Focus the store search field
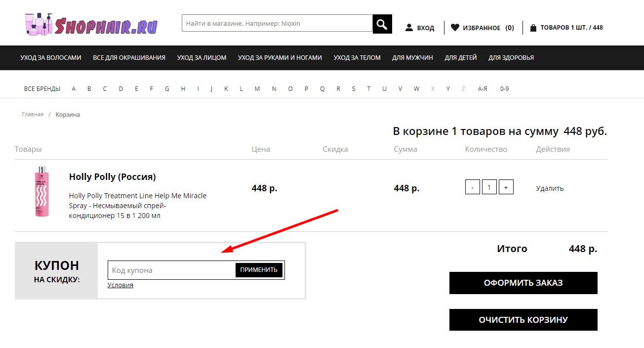644x348 pixels. 277,23
